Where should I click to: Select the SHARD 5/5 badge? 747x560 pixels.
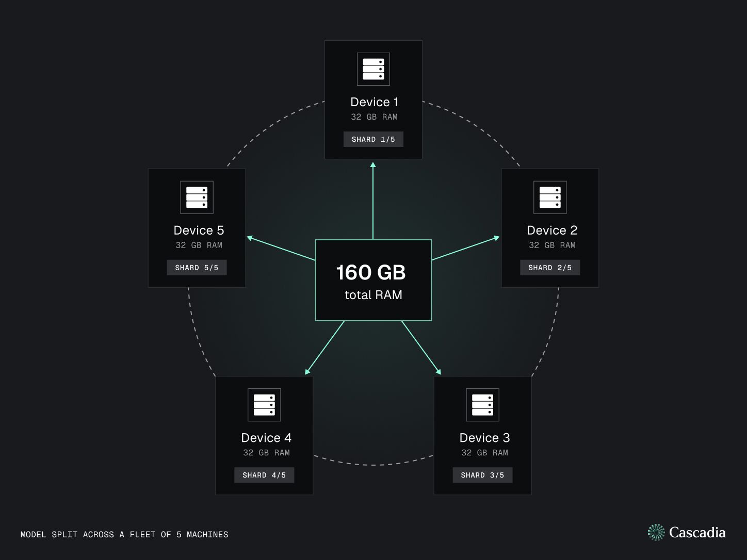click(x=197, y=268)
